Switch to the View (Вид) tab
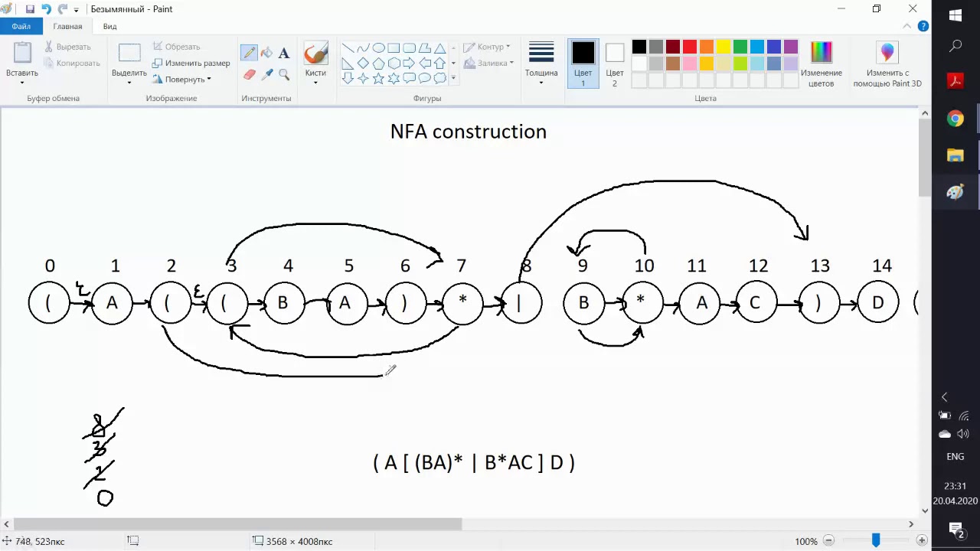The width and height of the screenshot is (980, 551). click(x=109, y=26)
